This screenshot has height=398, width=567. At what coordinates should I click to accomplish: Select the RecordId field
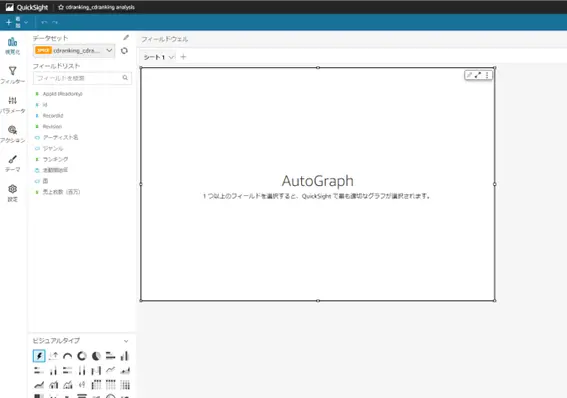(x=49, y=115)
